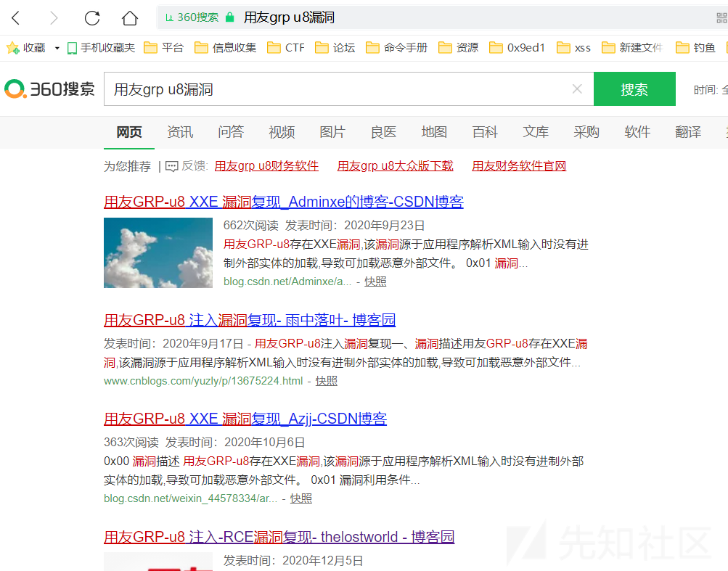Open www.cnblogs.com/yuzly URL link
This screenshot has width=728, height=571.
(x=203, y=381)
